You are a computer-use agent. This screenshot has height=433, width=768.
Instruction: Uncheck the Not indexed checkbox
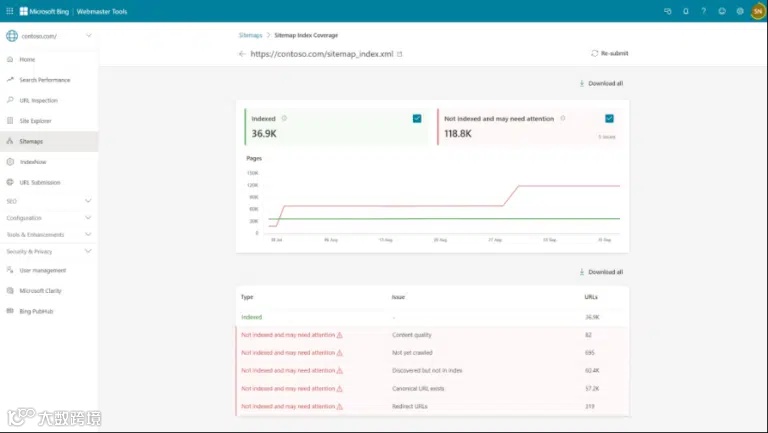point(609,119)
